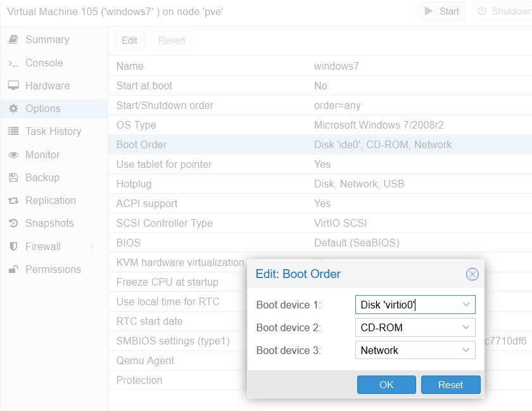Image resolution: width=532 pixels, height=411 pixels.
Task: Click value Microsoft Windows 7/2008r2
Action: [x=379, y=125]
